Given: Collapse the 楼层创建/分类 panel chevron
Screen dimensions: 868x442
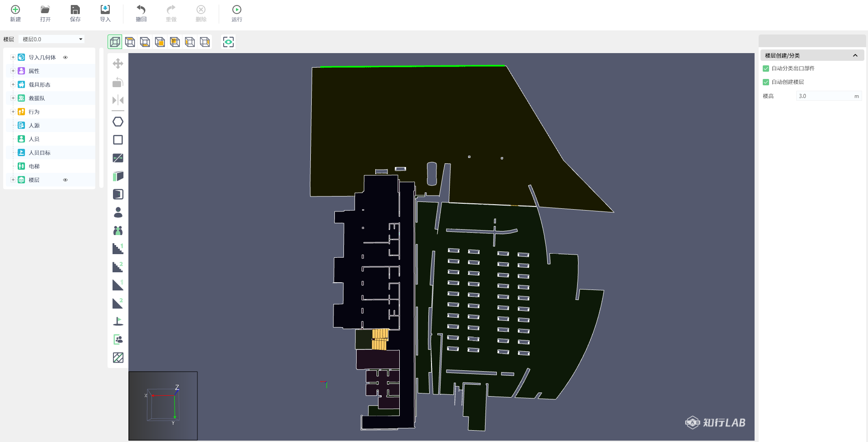Looking at the screenshot, I should click(x=855, y=55).
